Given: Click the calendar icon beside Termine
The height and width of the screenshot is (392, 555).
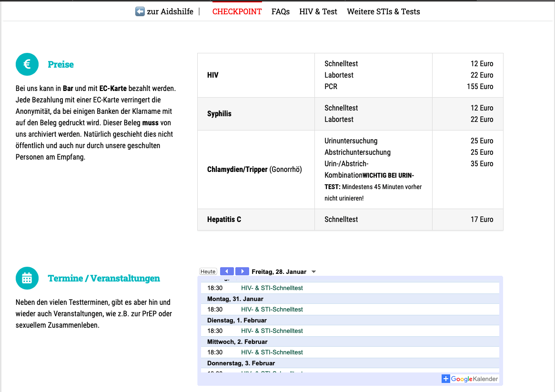Looking at the screenshot, I should click(x=27, y=278).
